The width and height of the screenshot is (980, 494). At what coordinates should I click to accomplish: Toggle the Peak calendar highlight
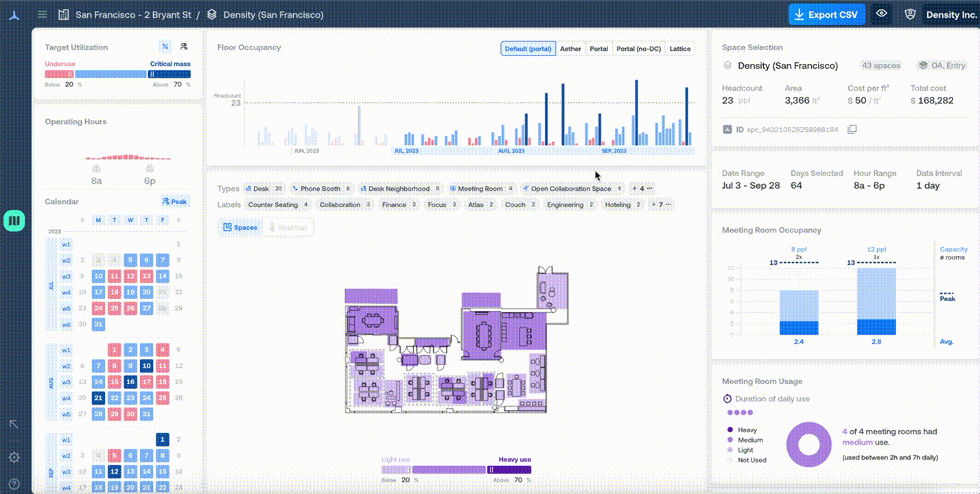[x=174, y=202]
